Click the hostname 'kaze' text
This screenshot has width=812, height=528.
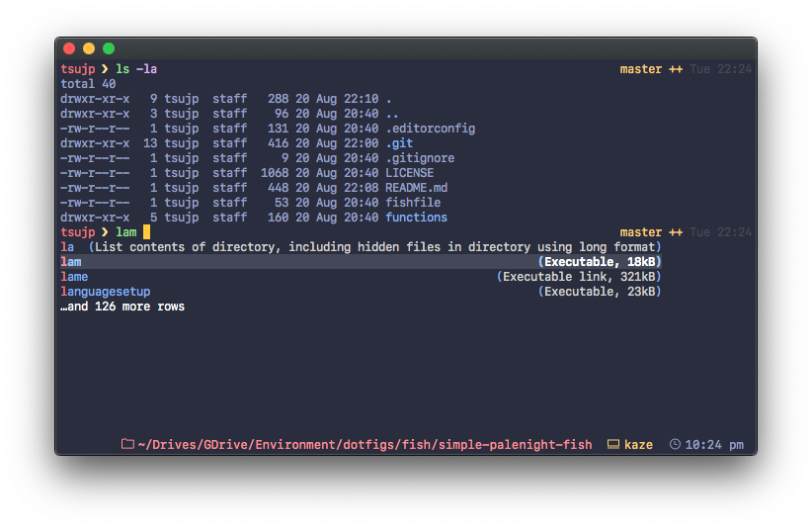click(638, 445)
